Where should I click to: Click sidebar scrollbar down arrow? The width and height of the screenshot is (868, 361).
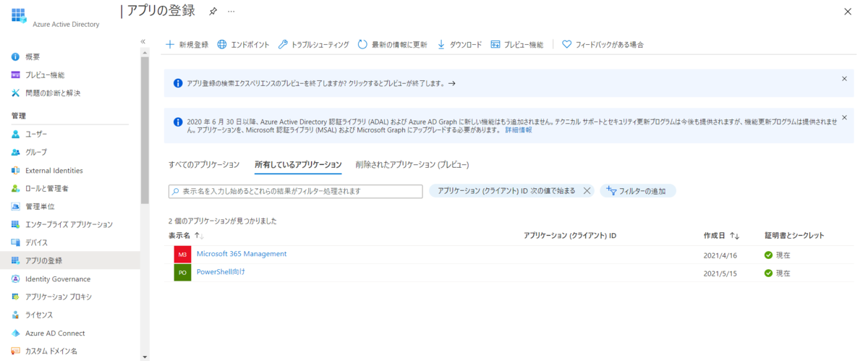click(145, 356)
